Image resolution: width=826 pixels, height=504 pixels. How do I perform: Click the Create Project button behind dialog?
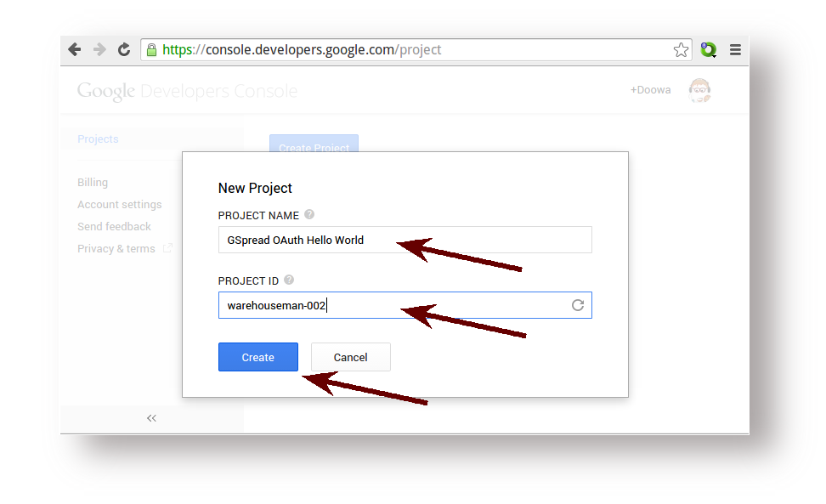[314, 144]
